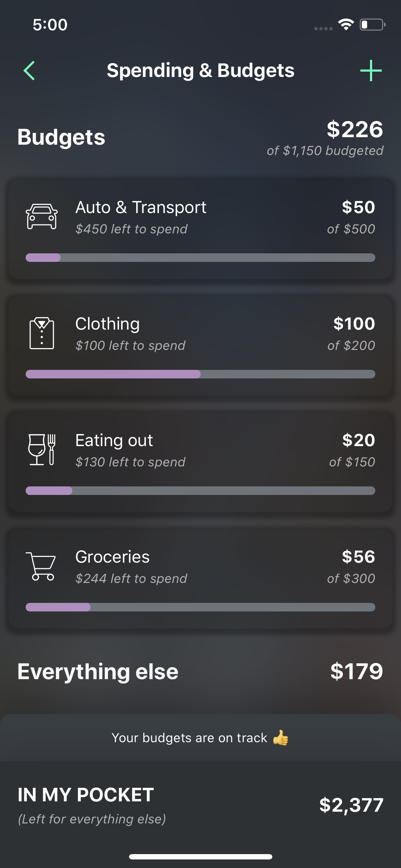
Task: Tap the car icon for Auto & Transport
Action: click(x=42, y=216)
